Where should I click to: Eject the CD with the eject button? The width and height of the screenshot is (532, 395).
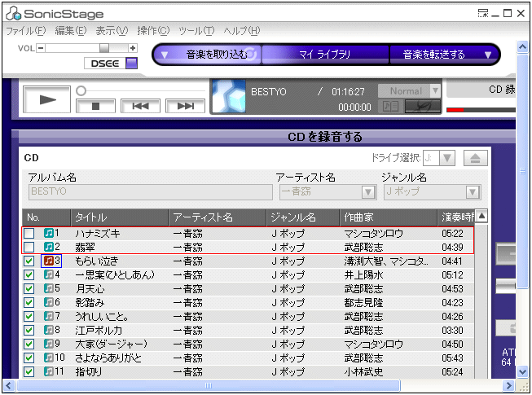point(475,158)
